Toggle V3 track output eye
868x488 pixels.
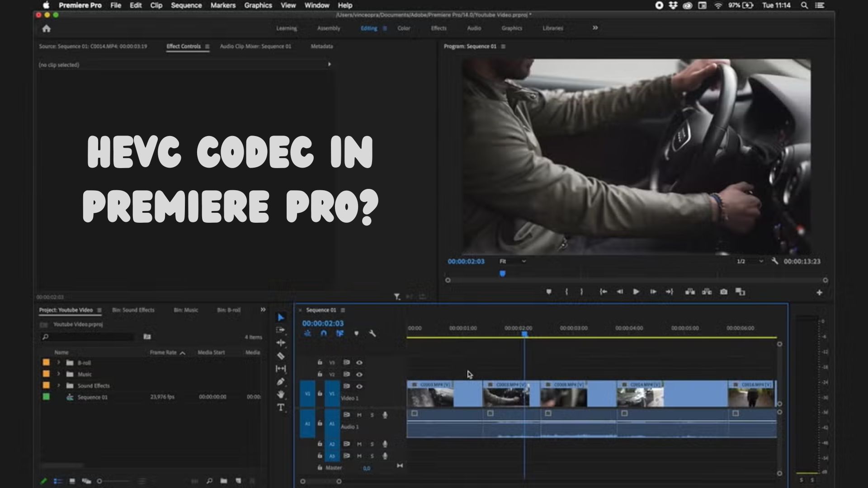point(359,362)
